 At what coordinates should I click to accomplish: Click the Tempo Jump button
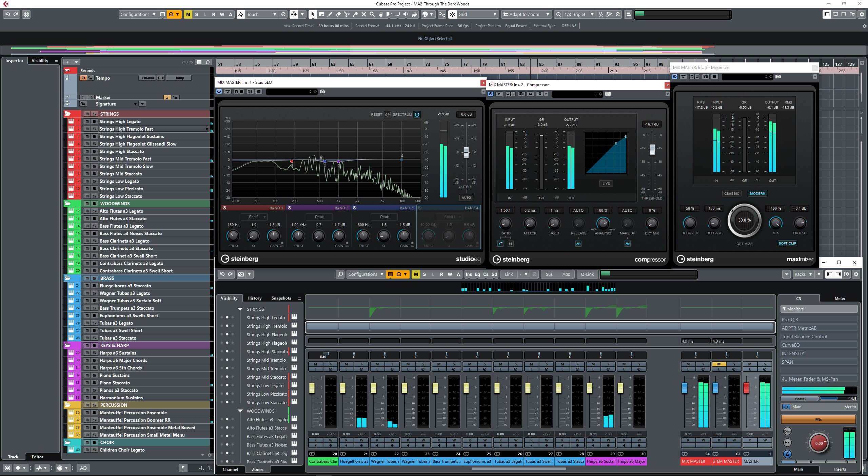[x=180, y=78]
